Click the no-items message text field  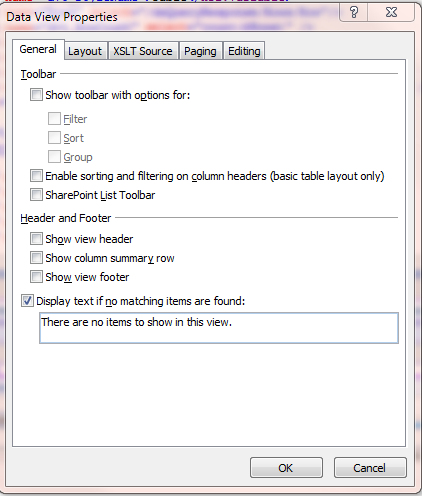pos(219,328)
